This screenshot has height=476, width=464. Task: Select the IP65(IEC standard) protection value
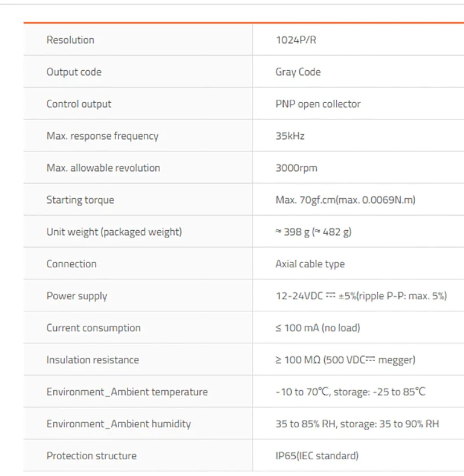[x=317, y=456]
